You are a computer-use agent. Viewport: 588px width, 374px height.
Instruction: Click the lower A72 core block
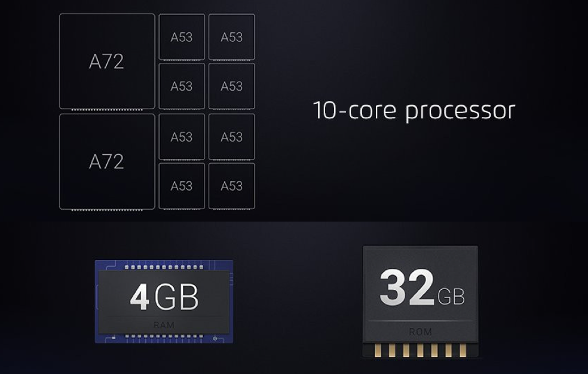pos(107,161)
